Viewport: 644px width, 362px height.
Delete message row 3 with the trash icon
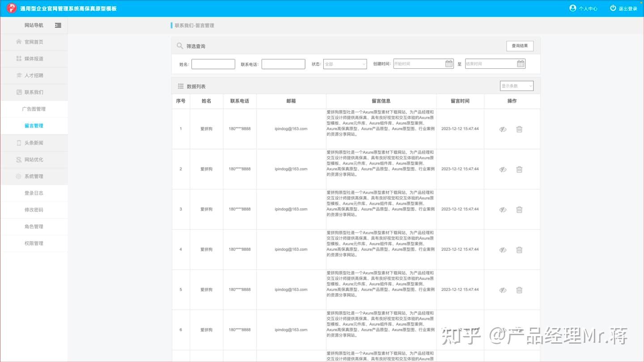519,210
